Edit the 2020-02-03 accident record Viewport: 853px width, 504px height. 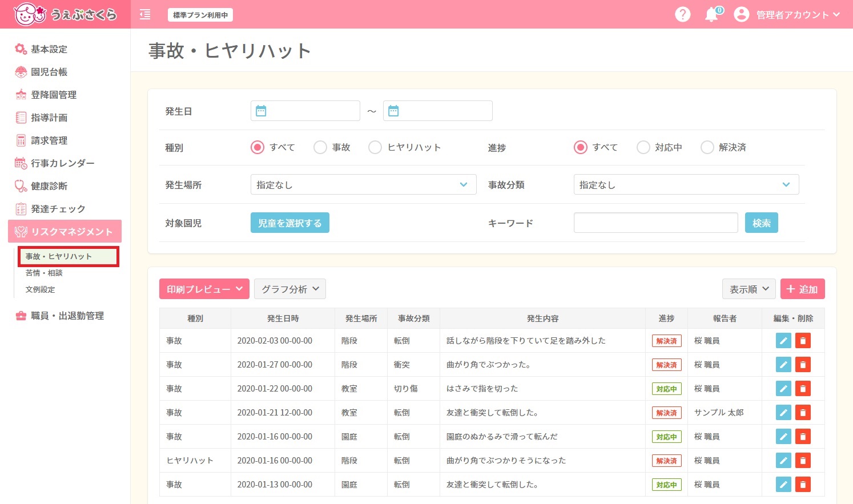coord(783,341)
